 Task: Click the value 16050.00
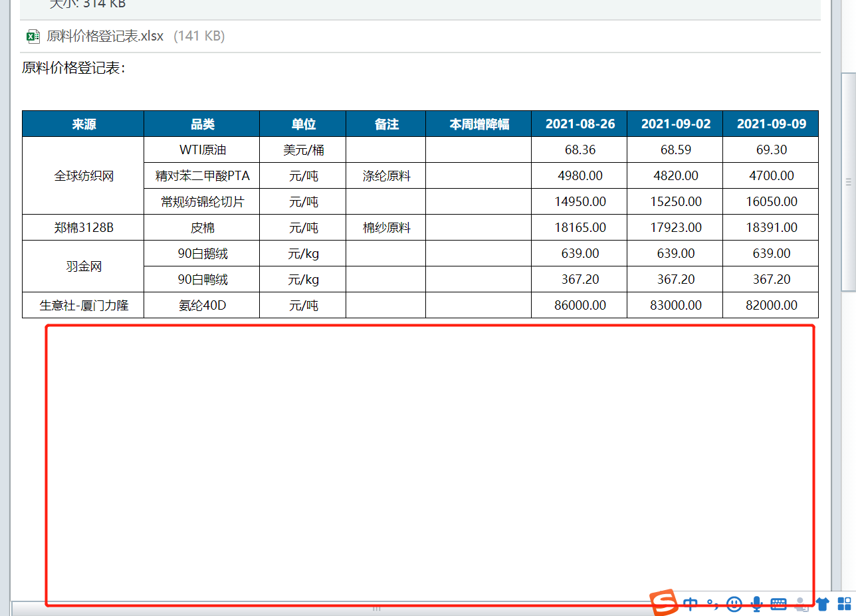click(x=771, y=202)
